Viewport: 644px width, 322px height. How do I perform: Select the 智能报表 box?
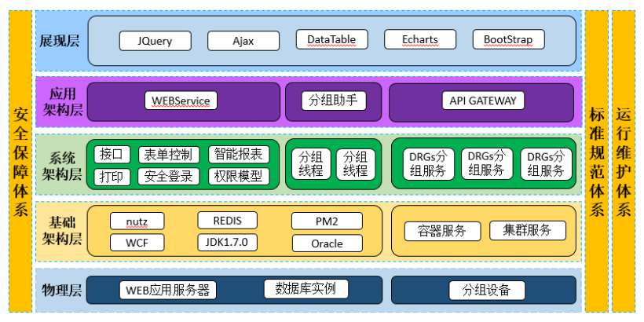click(239, 155)
